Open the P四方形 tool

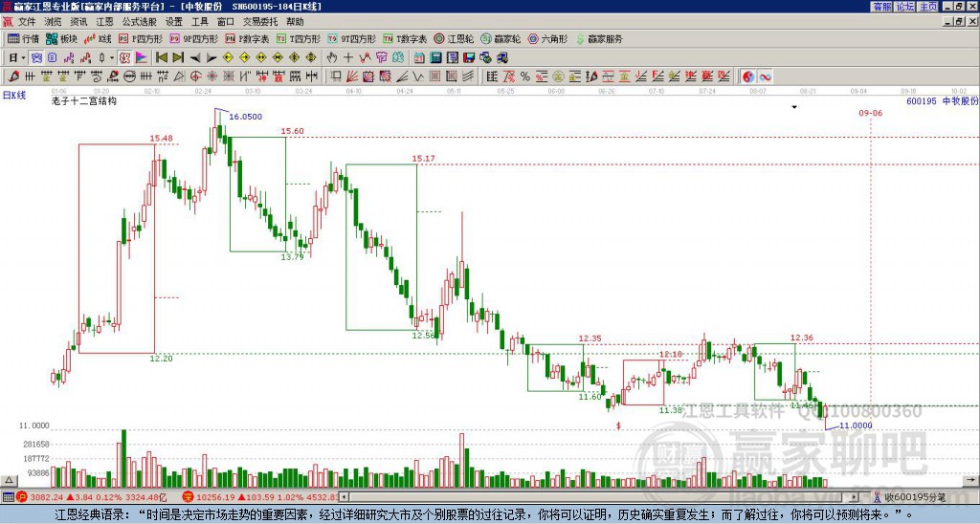141,38
